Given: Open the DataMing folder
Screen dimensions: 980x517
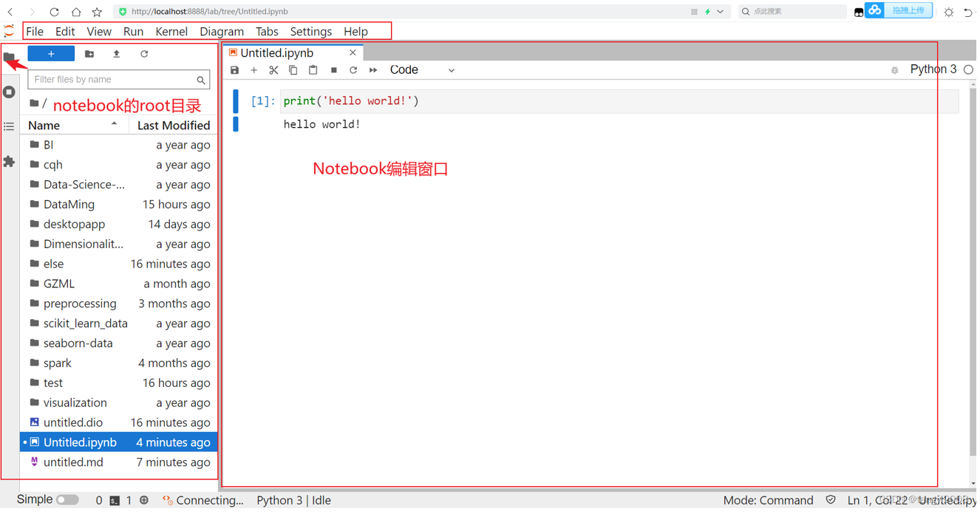Looking at the screenshot, I should click(69, 205).
